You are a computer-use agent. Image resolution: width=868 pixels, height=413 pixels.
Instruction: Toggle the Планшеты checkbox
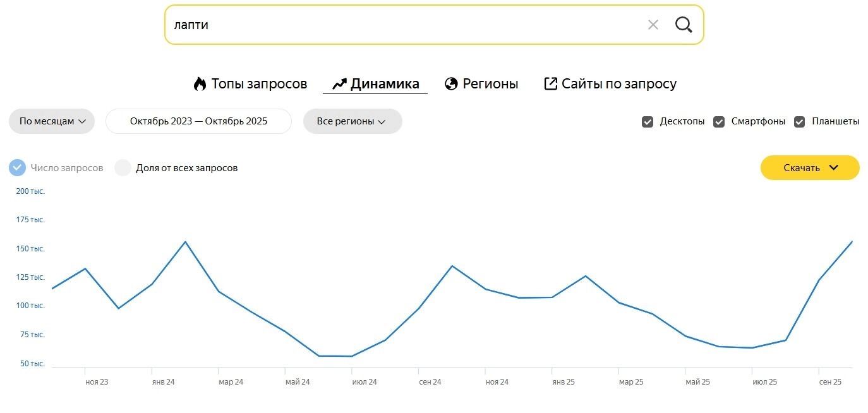coord(800,122)
